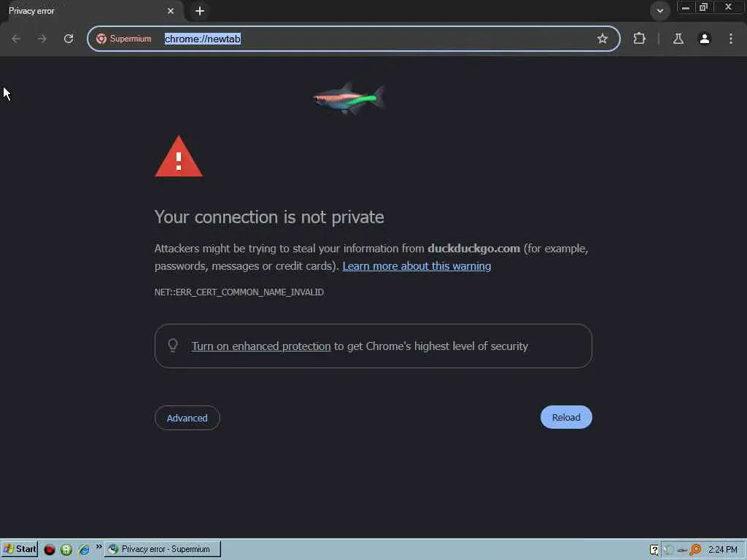Expand the tab search dropdown arrow

point(659,10)
